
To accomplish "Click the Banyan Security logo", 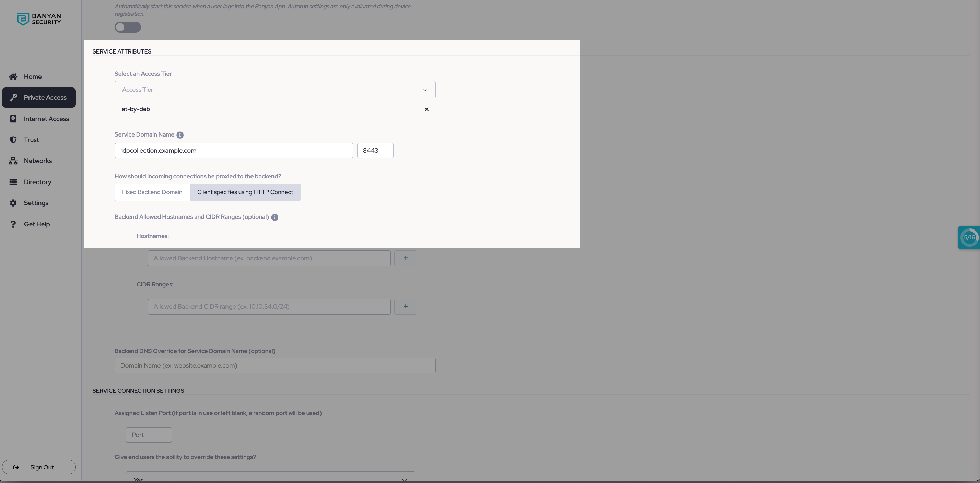I will click(38, 19).
